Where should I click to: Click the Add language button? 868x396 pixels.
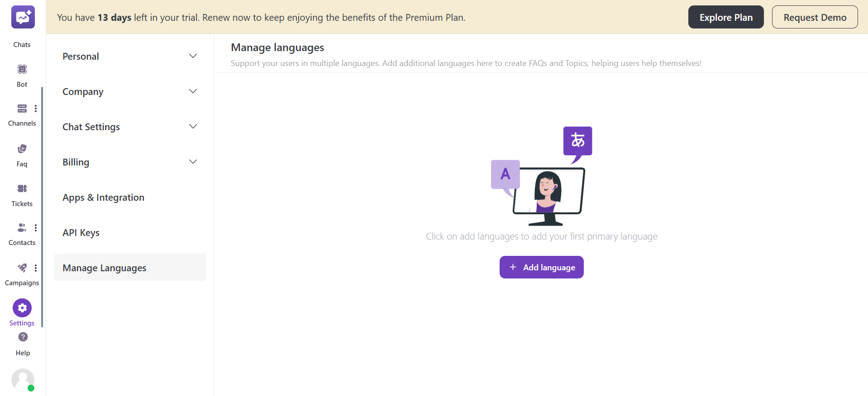[x=541, y=267]
